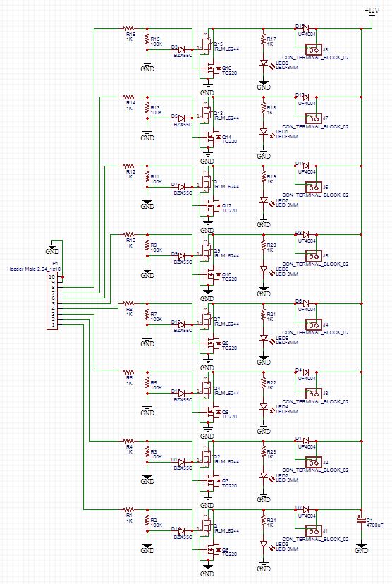Select GND symbol under capacitor C1
This screenshot has height=584, width=392.
(x=362, y=547)
